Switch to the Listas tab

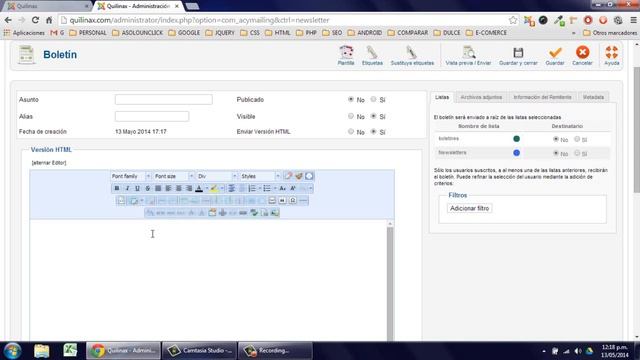(442, 97)
